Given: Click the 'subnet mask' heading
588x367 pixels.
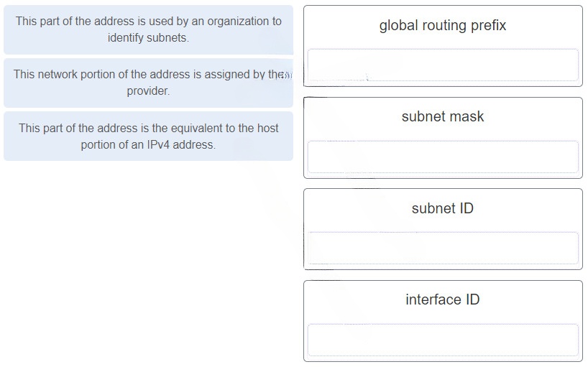Looking at the screenshot, I should click(x=443, y=116).
